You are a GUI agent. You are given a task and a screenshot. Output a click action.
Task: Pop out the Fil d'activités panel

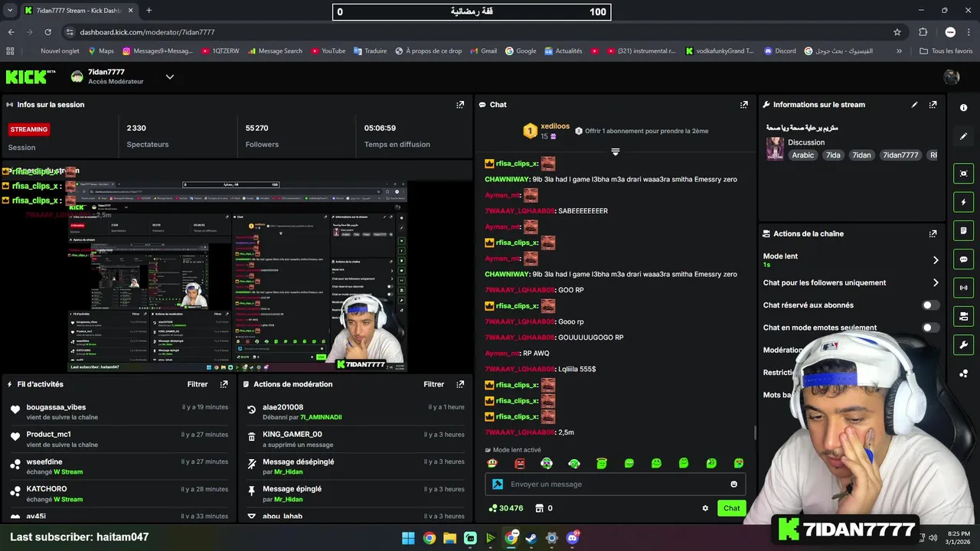tap(224, 384)
